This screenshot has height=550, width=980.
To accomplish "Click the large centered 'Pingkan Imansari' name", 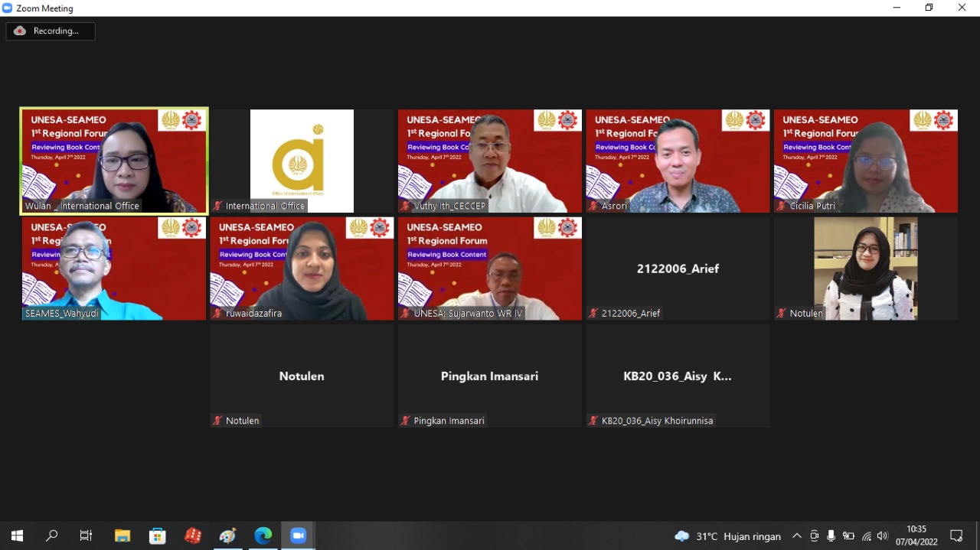I will [490, 376].
